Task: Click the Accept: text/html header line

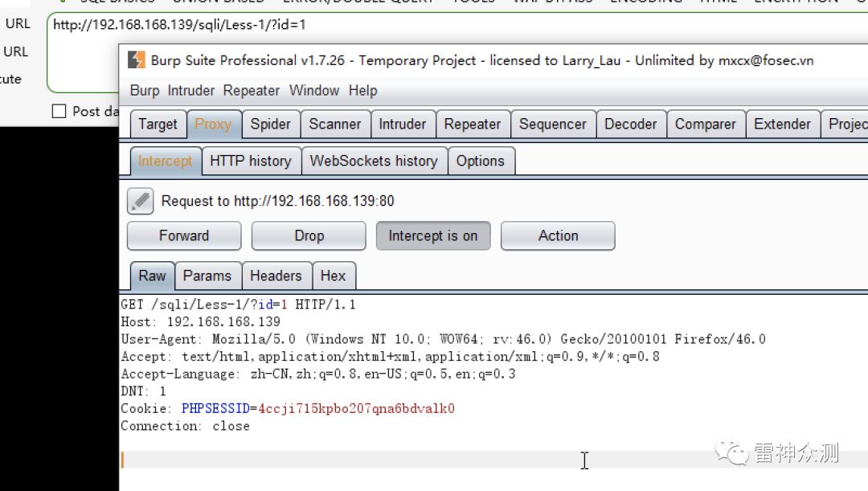Action: pyautogui.click(x=391, y=357)
